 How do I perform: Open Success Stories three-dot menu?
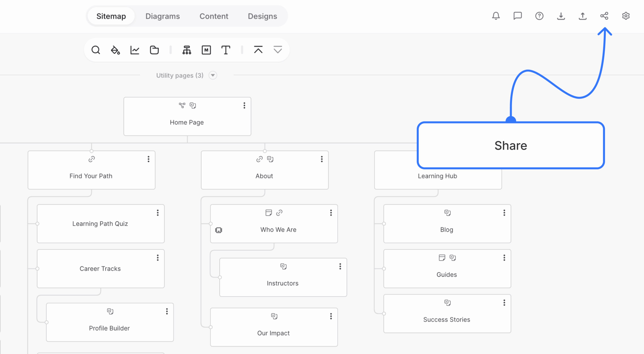tap(504, 303)
